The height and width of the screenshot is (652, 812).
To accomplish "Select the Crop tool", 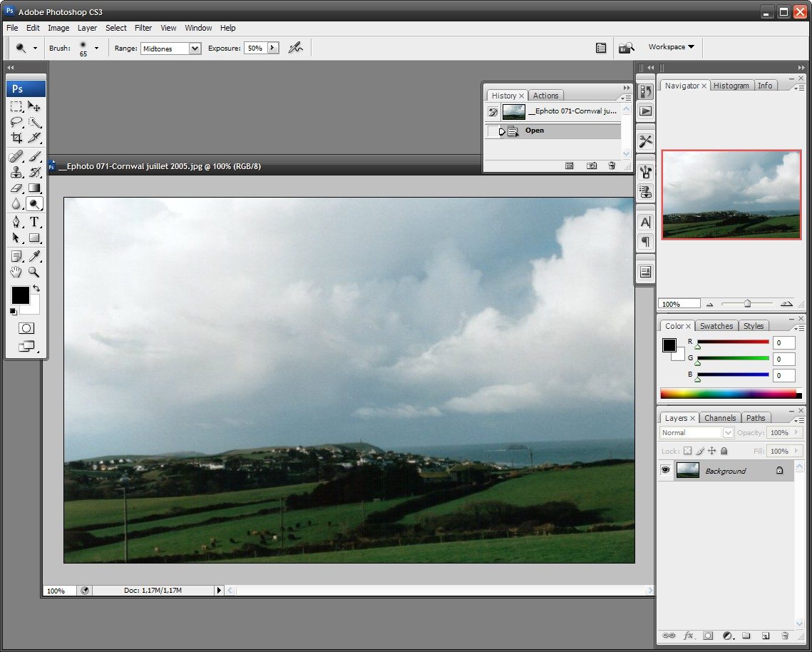I will point(16,138).
